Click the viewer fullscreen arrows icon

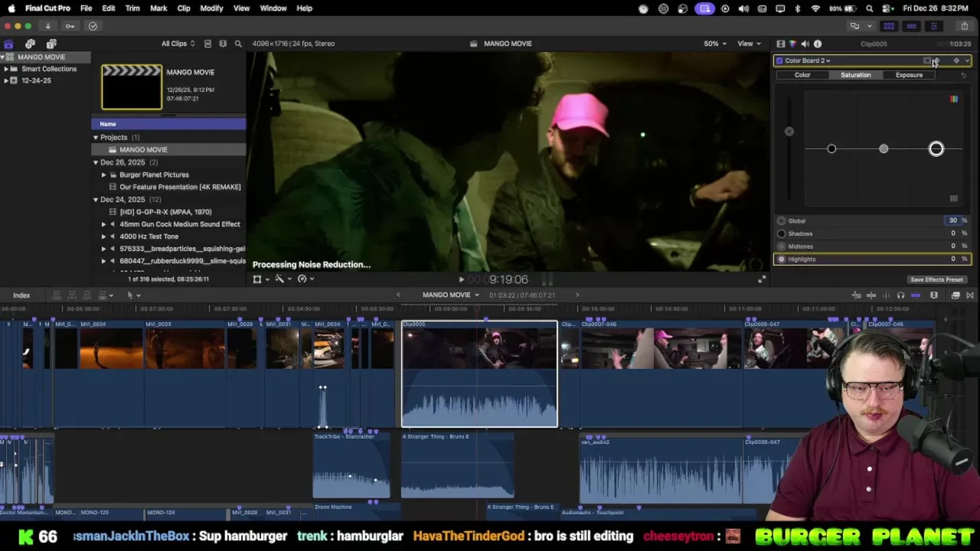click(x=762, y=279)
